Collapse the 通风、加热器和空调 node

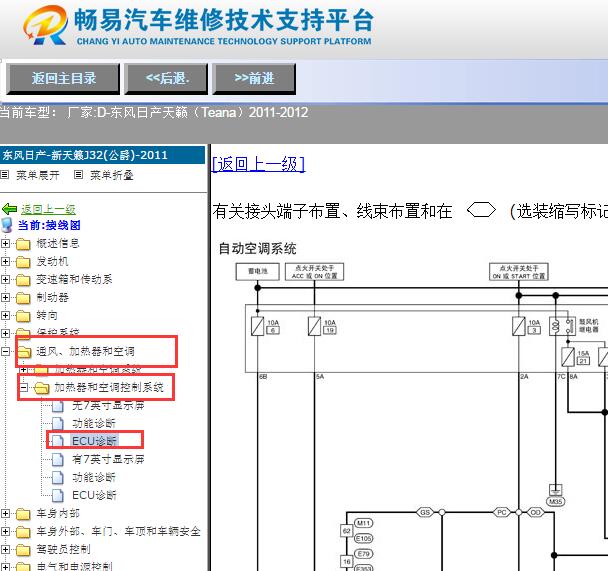pos(5,352)
